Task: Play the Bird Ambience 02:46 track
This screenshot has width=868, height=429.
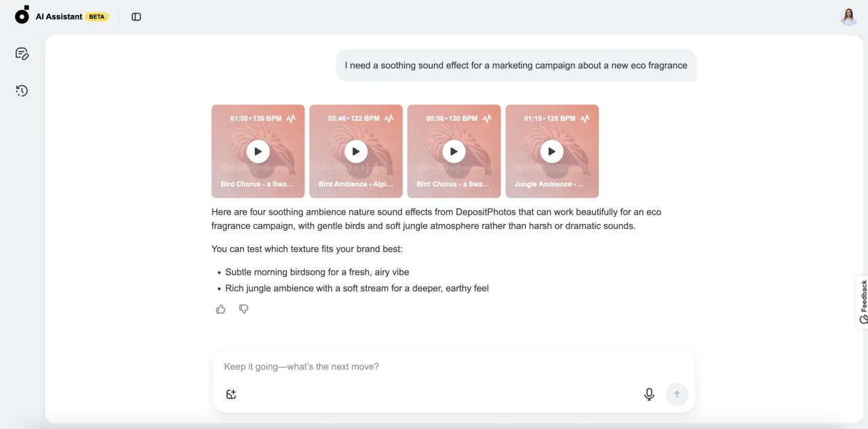Action: pos(356,151)
